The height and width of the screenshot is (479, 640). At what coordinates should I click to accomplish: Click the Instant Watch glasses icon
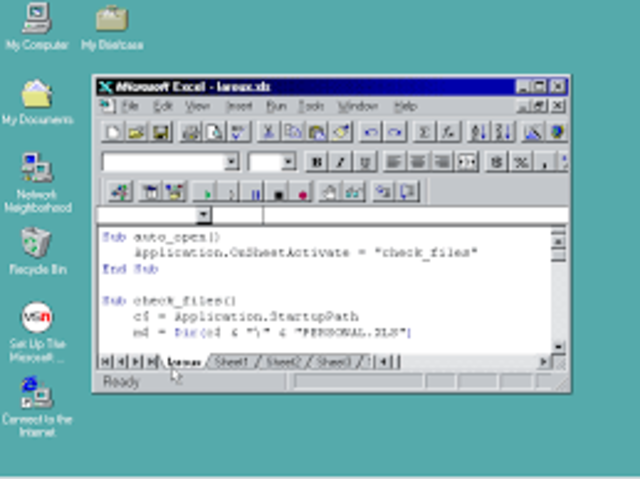(353, 192)
